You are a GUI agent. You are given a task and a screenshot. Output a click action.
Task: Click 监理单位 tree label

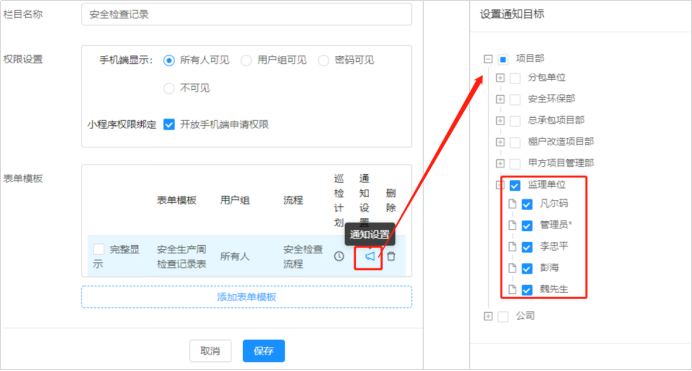tap(546, 184)
